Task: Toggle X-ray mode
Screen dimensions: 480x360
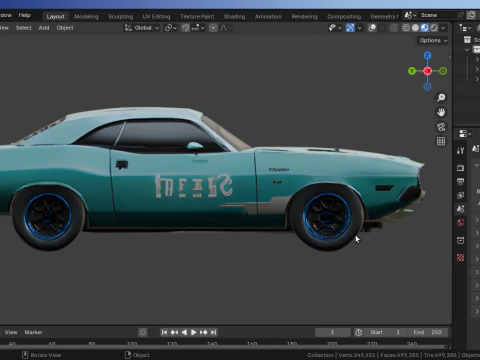Action: pyautogui.click(x=394, y=28)
